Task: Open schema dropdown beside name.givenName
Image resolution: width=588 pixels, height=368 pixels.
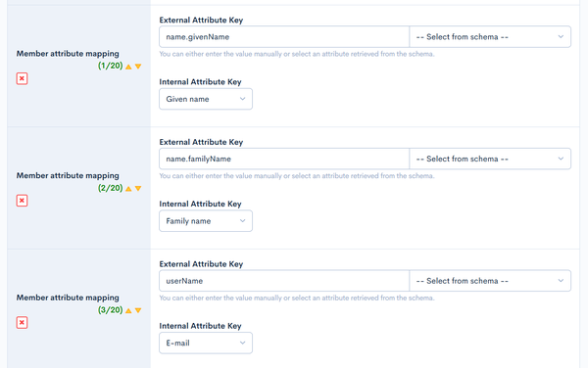Action: pyautogui.click(x=490, y=36)
